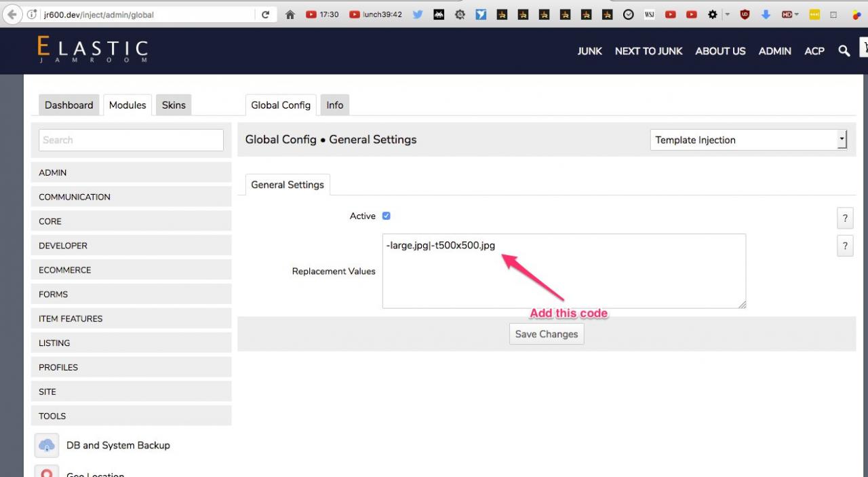
Task: Uncheck the Active checkbox
Action: (x=387, y=216)
